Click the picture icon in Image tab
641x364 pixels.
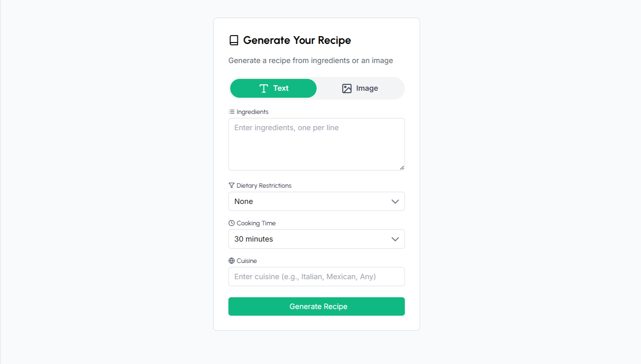pyautogui.click(x=347, y=89)
